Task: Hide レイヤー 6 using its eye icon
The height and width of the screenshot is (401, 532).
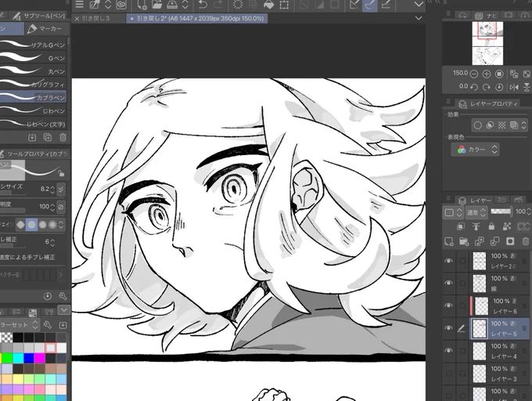Action: tap(448, 305)
